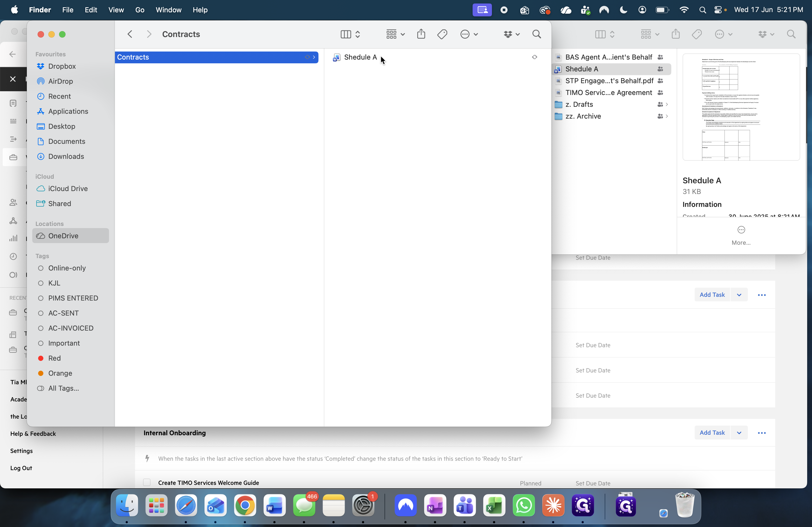Viewport: 812px width, 527px height.
Task: Select OneDrive under Locations
Action: click(71, 236)
